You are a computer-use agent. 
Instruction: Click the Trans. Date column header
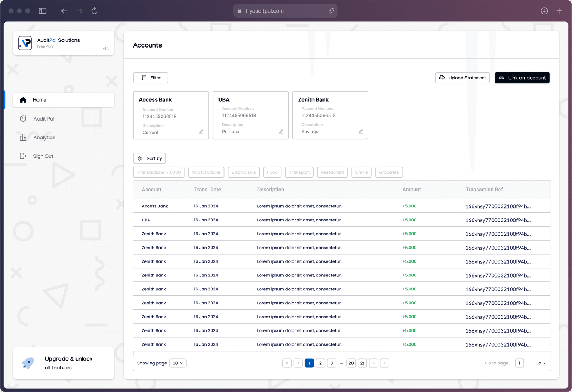207,190
